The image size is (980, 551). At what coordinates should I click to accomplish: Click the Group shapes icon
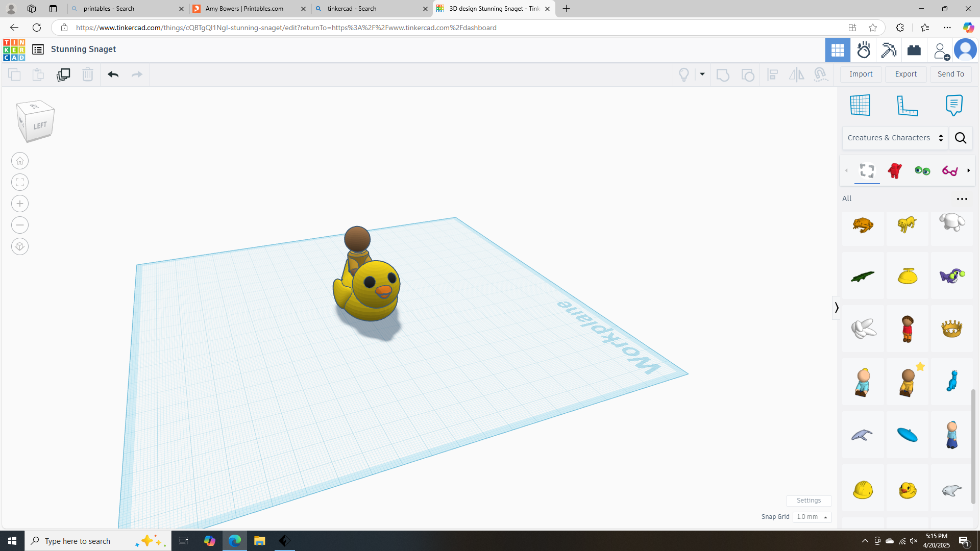tap(723, 74)
